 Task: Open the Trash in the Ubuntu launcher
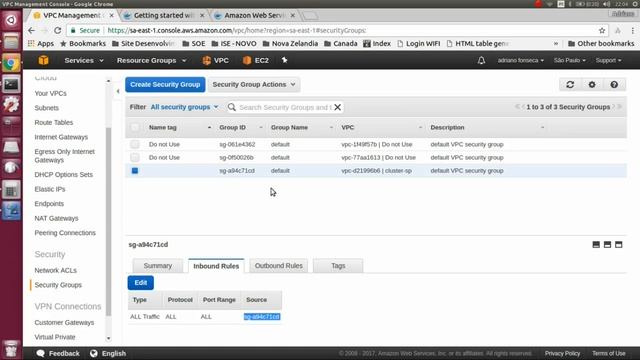click(11, 349)
